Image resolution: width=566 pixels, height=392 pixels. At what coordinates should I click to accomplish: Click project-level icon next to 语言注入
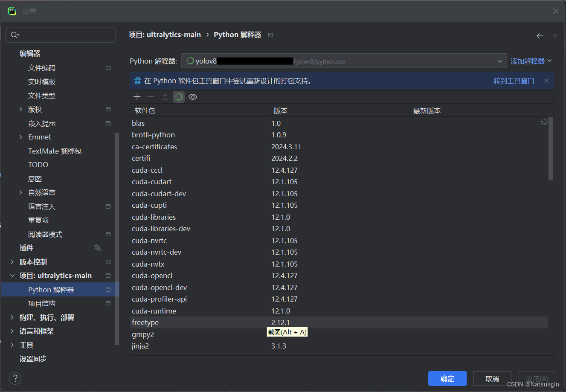coord(108,206)
